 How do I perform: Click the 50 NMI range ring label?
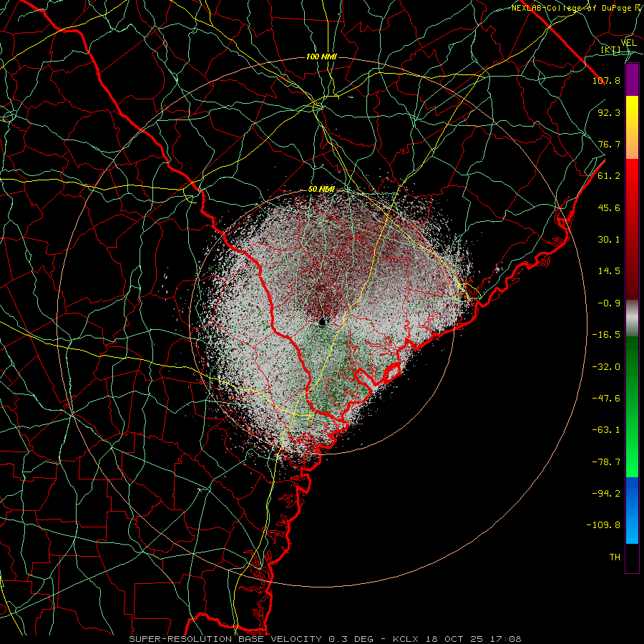[321, 190]
